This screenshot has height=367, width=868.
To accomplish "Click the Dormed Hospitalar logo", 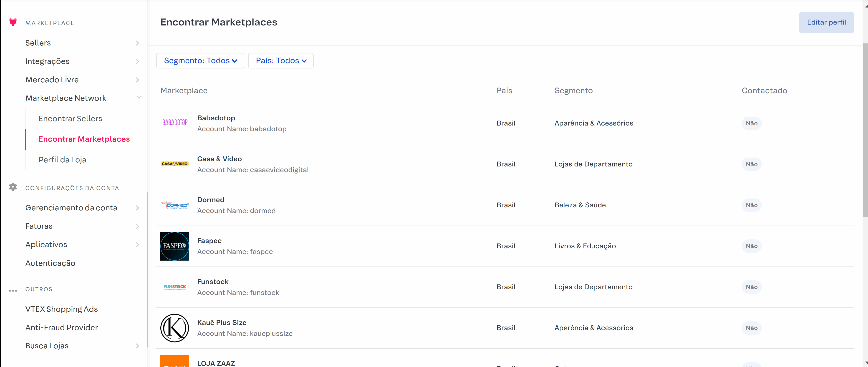I will click(174, 205).
